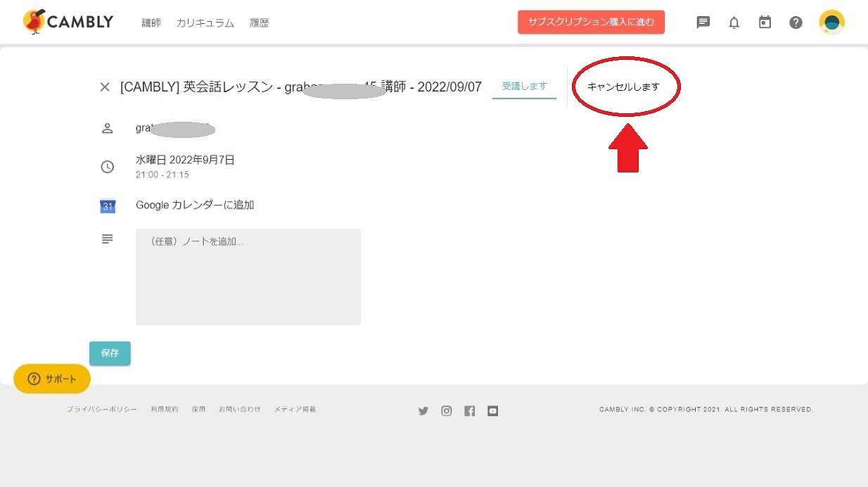Open メディア掲載 footer link

[295, 410]
